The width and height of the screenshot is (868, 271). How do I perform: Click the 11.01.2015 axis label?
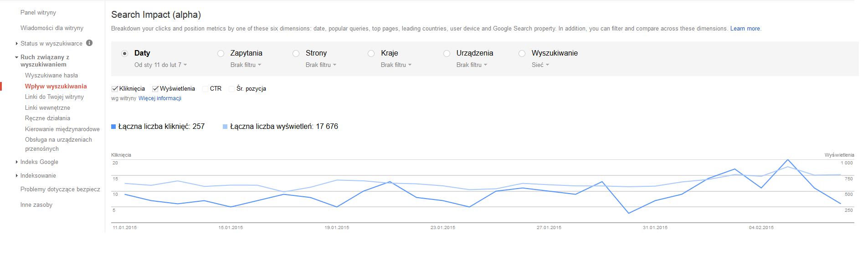(125, 228)
